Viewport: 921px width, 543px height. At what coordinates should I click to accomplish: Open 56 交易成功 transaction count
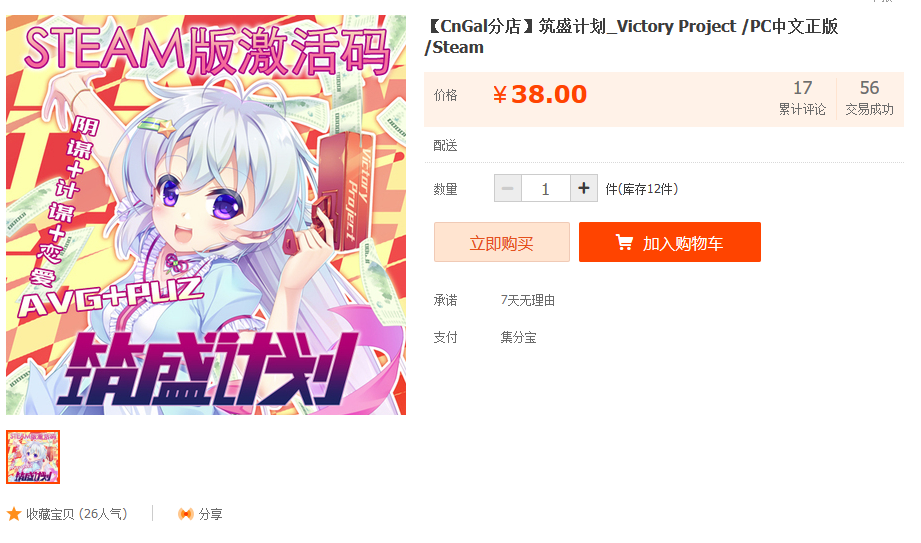coord(869,98)
